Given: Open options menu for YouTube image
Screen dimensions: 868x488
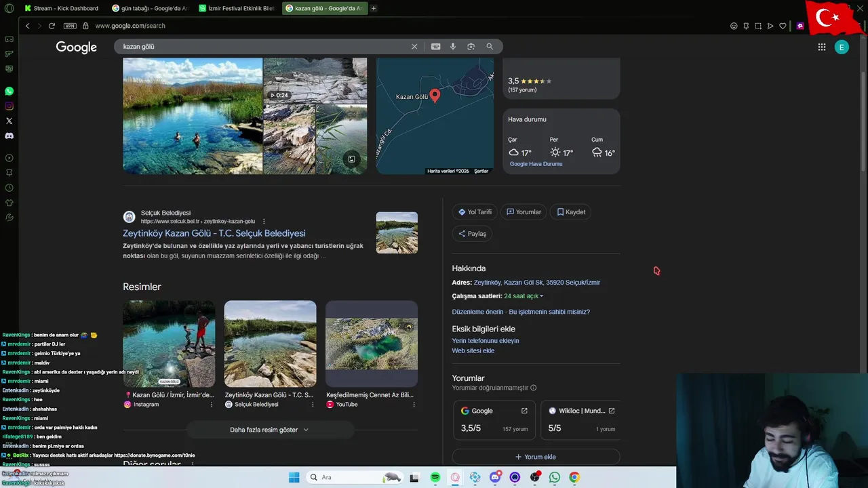Looking at the screenshot, I should pos(414,405).
